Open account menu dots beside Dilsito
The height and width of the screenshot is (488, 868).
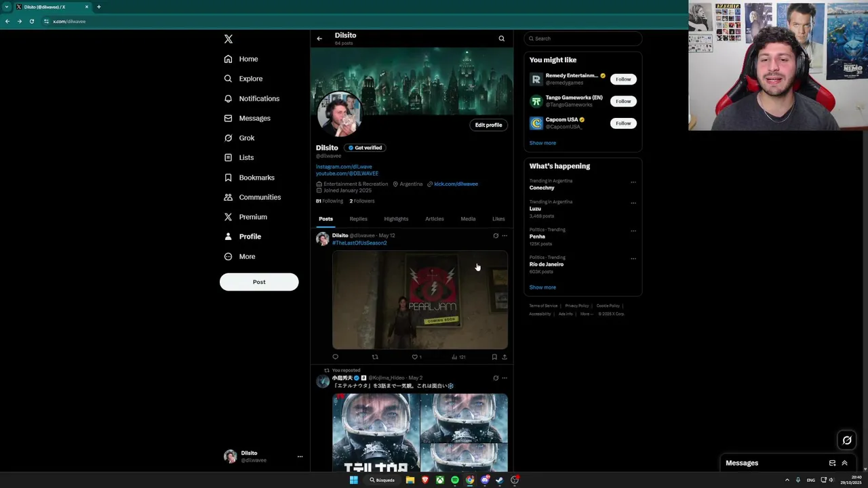coord(300,456)
